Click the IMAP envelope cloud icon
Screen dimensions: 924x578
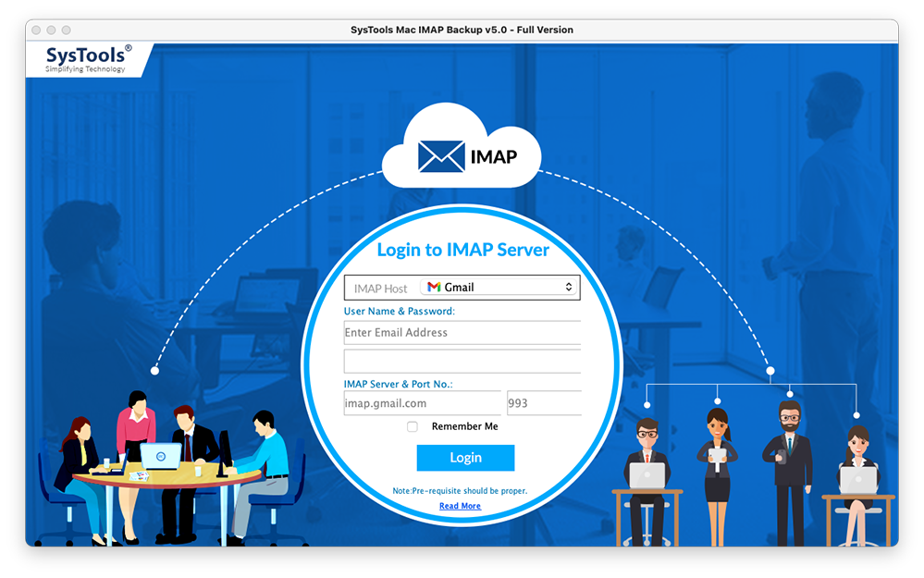(x=462, y=147)
